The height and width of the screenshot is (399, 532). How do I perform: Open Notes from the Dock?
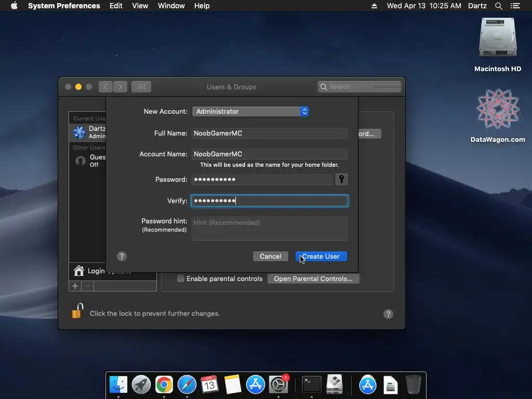pos(232,385)
